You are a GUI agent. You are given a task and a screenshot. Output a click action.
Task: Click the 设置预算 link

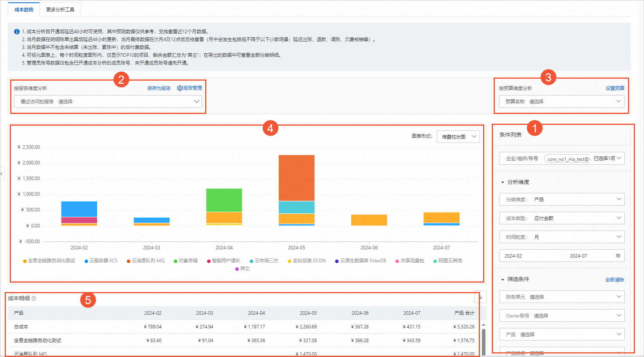(615, 88)
